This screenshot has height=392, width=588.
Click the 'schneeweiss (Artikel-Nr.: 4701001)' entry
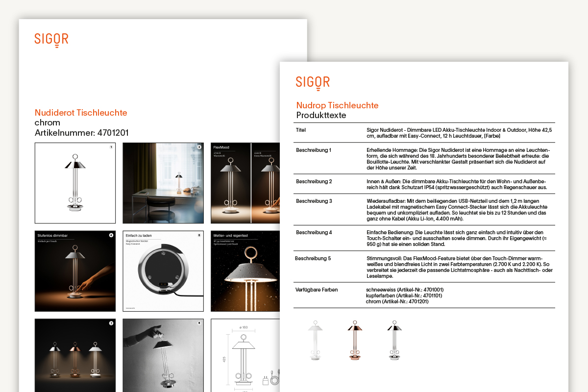point(405,290)
